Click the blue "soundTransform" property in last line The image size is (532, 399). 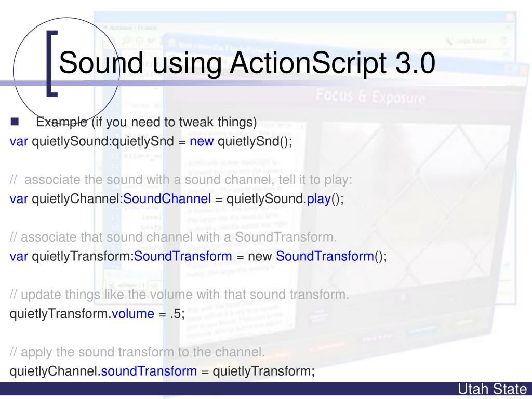[x=149, y=371]
